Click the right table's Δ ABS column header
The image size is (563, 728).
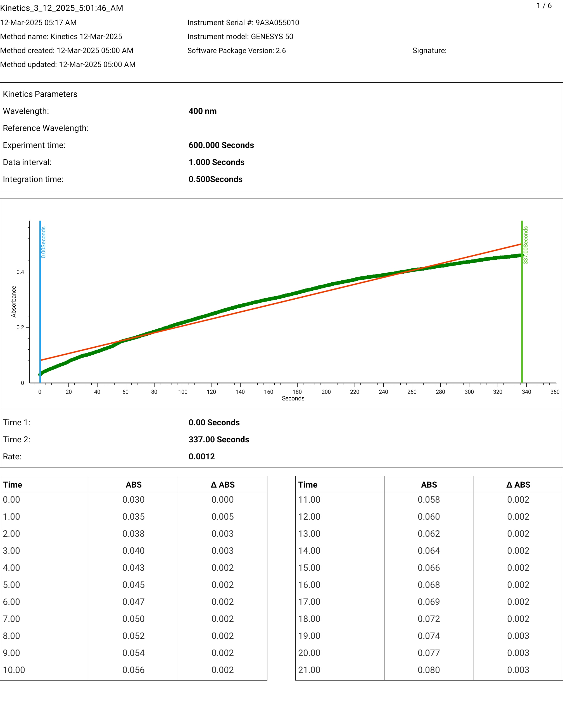(518, 485)
